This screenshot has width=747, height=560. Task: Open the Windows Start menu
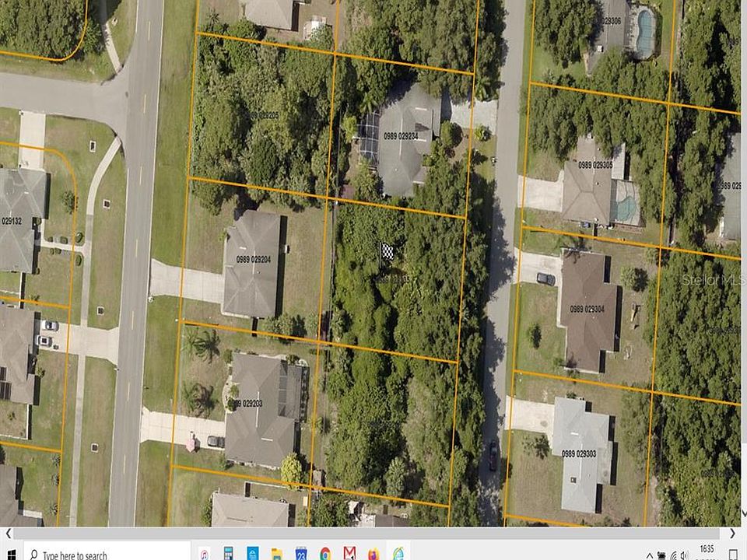click(x=10, y=555)
